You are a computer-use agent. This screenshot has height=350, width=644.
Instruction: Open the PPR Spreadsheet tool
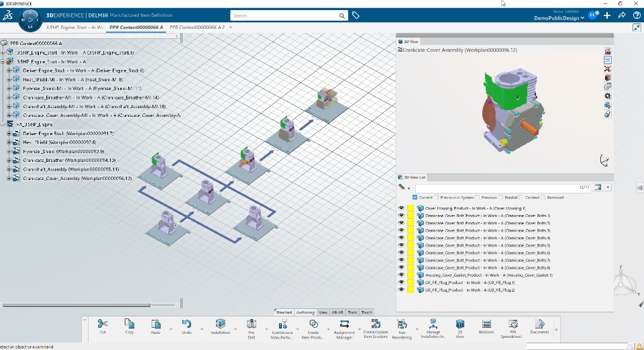[x=513, y=324]
